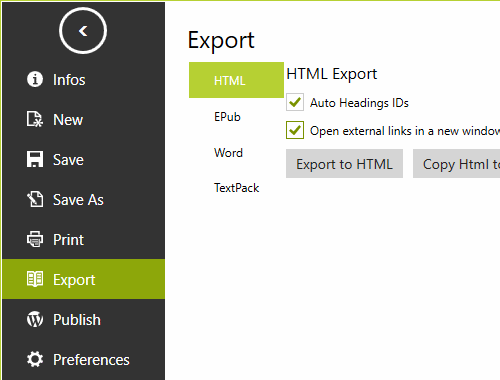
Task: Open the Publish section label
Action: (77, 320)
